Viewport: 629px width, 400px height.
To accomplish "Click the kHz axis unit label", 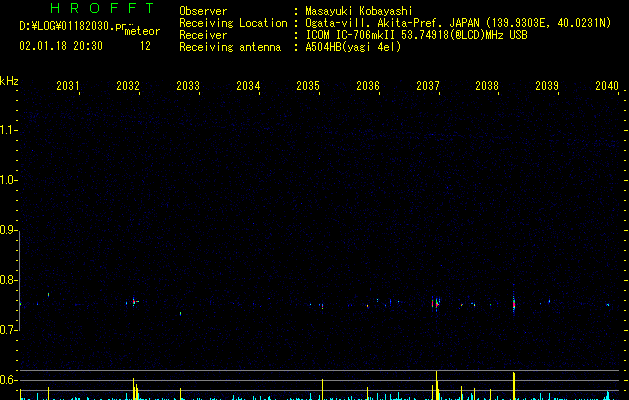I will (x=9, y=81).
